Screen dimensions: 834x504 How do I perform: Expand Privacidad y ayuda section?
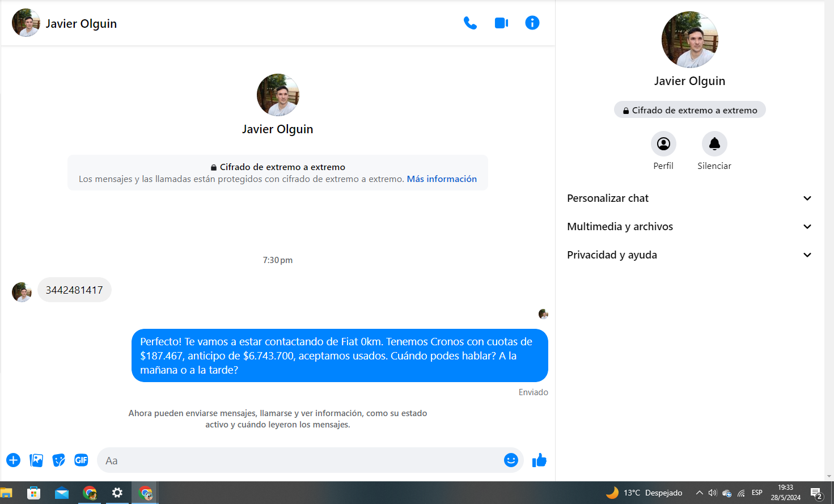689,255
